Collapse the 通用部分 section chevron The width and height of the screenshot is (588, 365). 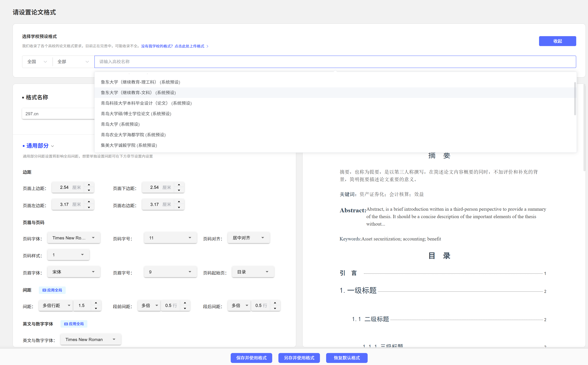(x=53, y=146)
